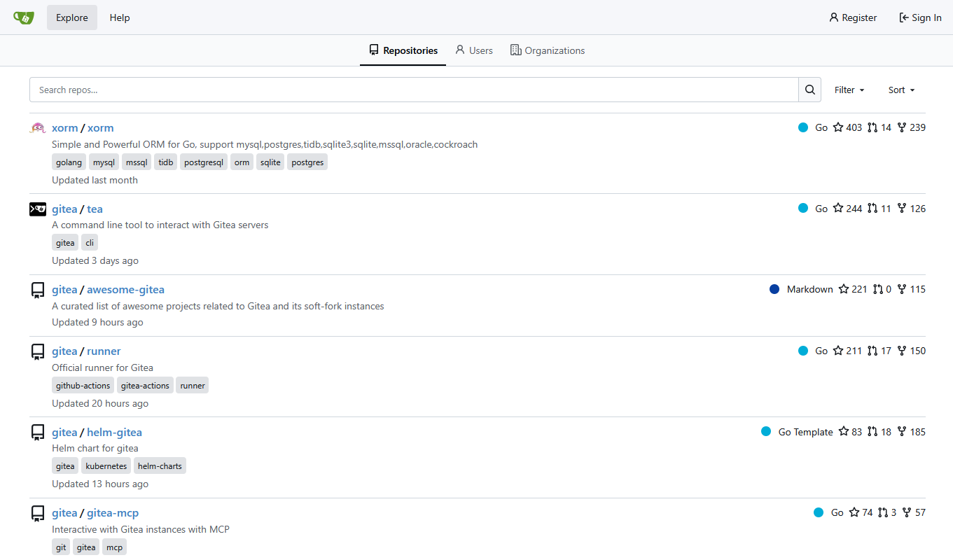Click the kubernetes topic tag
The height and width of the screenshot is (560, 953).
click(106, 466)
